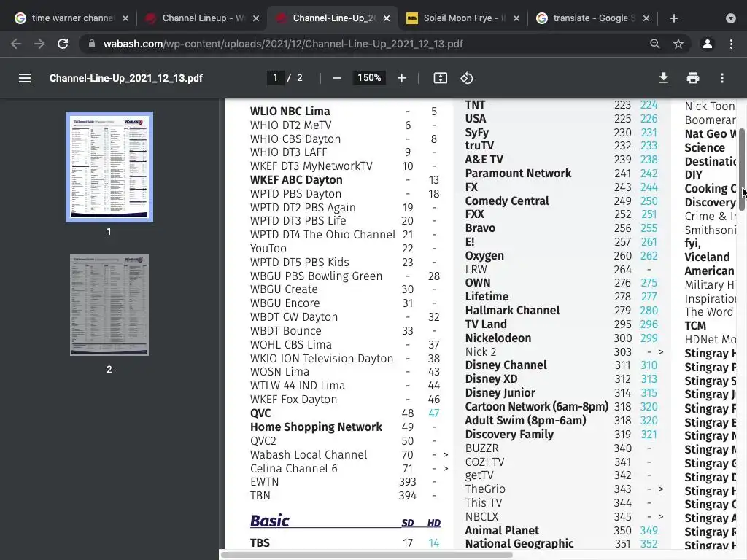Click the horizontal scrollbar at the bottom

(367, 555)
